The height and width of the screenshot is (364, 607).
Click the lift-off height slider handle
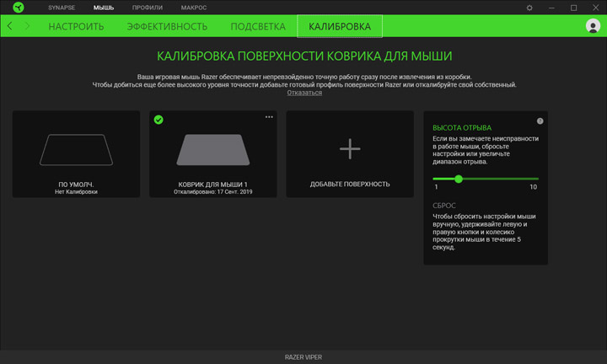[459, 179]
